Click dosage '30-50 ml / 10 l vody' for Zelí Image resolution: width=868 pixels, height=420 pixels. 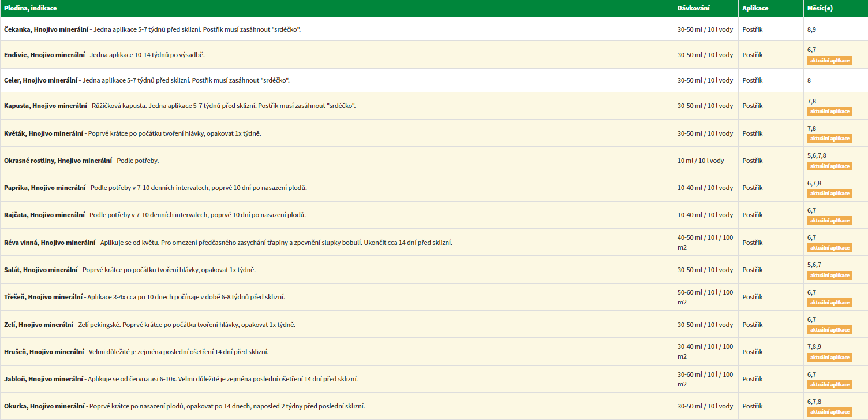pos(705,325)
